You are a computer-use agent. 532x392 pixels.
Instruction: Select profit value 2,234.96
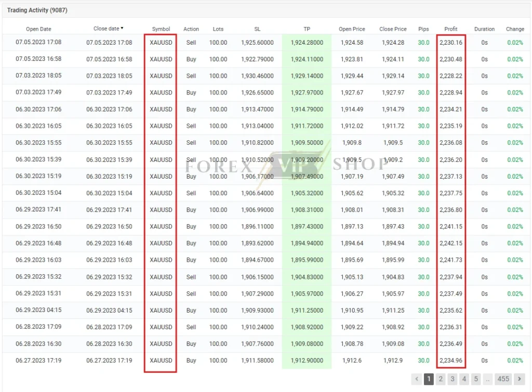click(451, 360)
